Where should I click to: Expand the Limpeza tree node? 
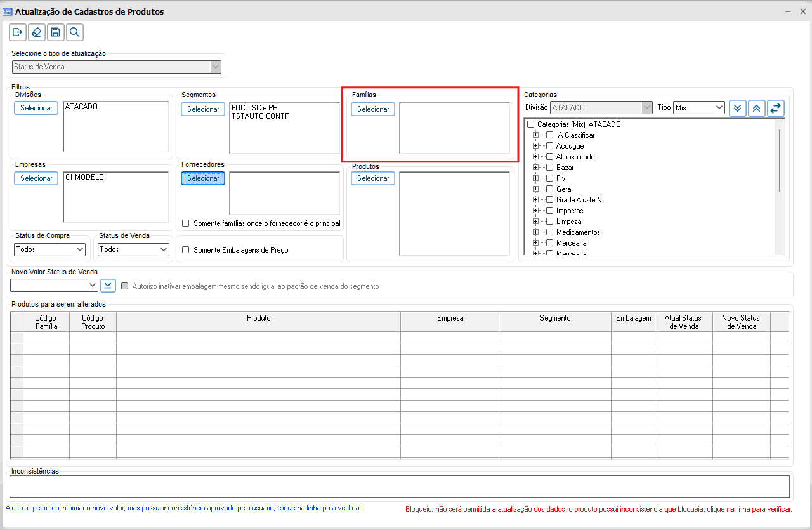tap(536, 222)
